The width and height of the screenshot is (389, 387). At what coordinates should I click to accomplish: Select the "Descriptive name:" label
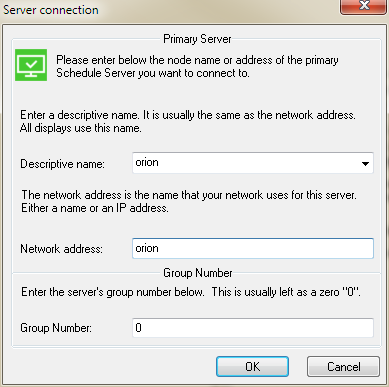[x=62, y=164]
